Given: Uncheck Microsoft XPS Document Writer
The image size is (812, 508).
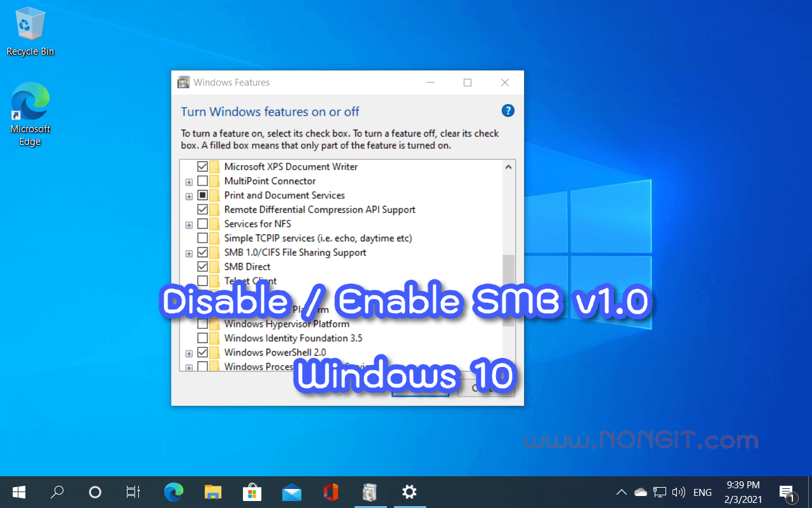Looking at the screenshot, I should (202, 166).
